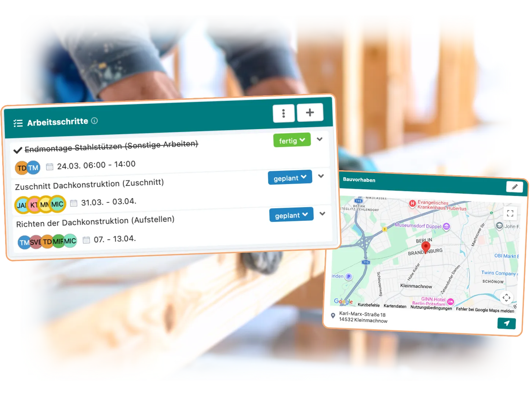Click the fullscreen icon on the map

pyautogui.click(x=510, y=213)
